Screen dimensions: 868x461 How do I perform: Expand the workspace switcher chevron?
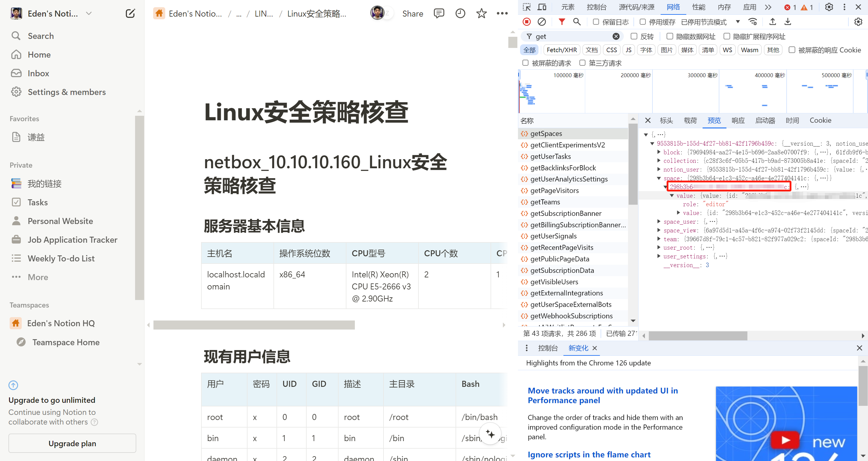[89, 14]
